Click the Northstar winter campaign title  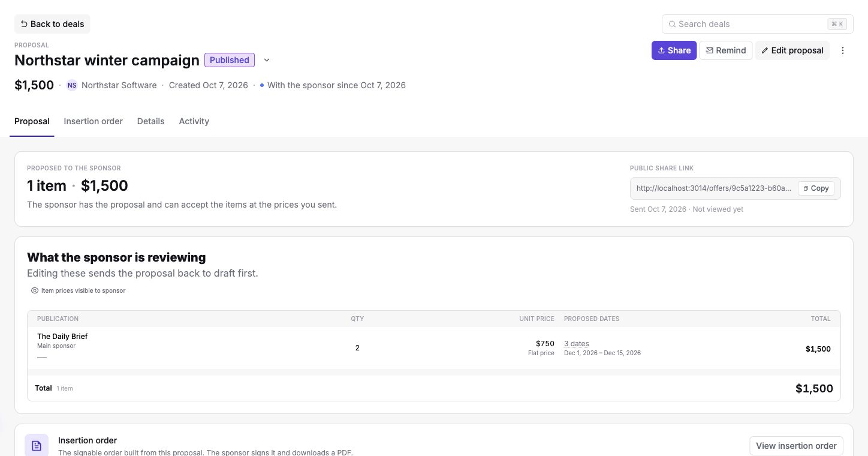(x=107, y=60)
